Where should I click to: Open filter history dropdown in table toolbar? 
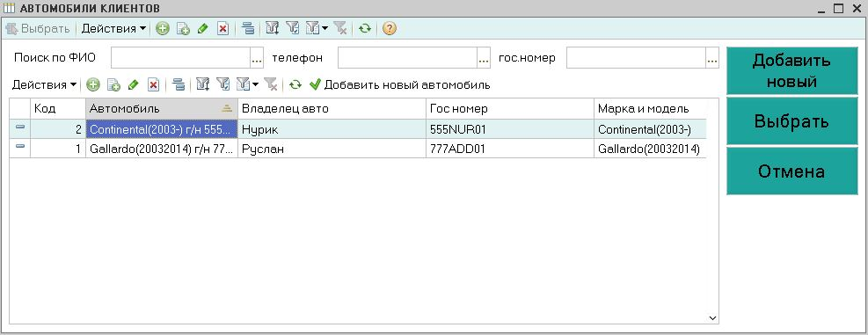click(247, 84)
